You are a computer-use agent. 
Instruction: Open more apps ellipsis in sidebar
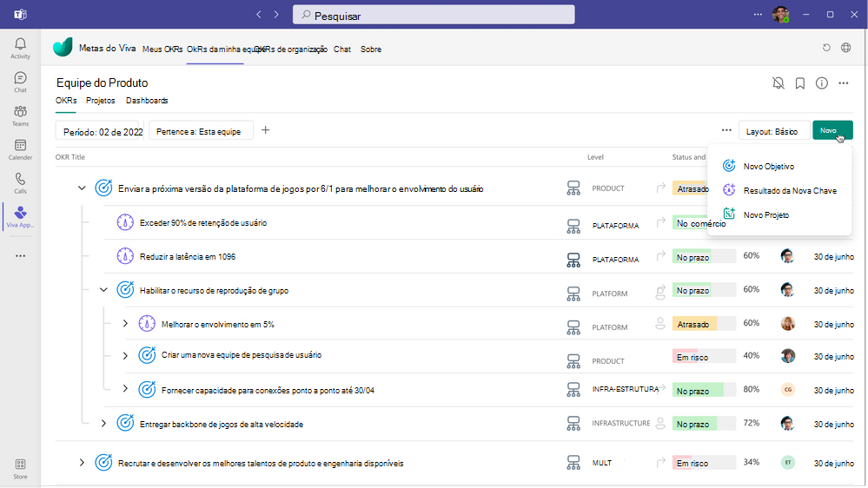click(x=21, y=256)
